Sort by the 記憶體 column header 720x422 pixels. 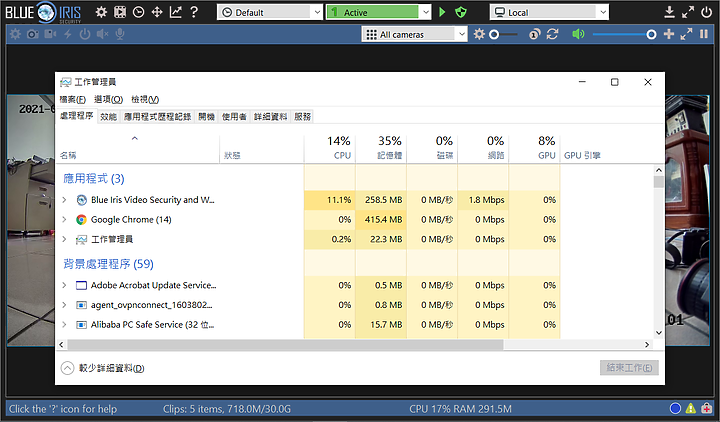point(381,148)
